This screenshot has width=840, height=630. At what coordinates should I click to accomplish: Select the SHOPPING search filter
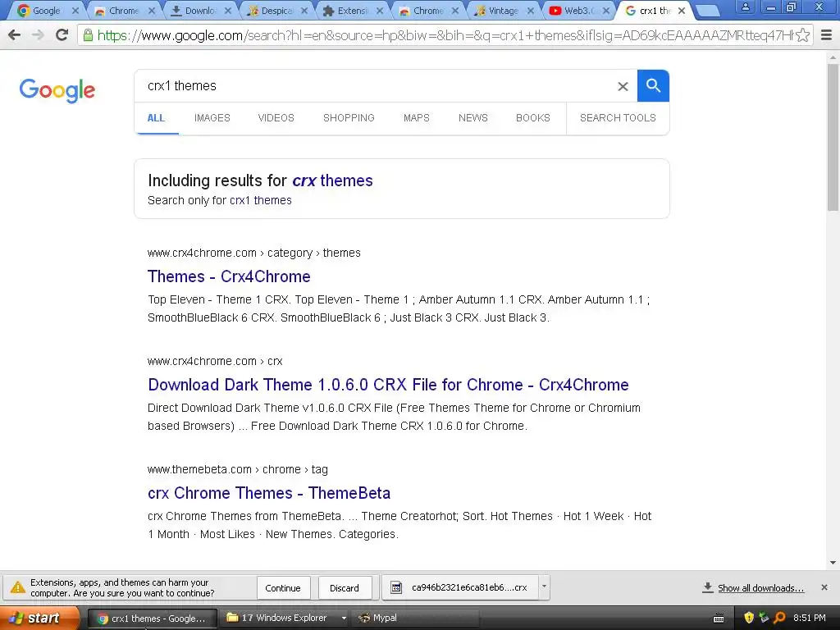pyautogui.click(x=349, y=118)
